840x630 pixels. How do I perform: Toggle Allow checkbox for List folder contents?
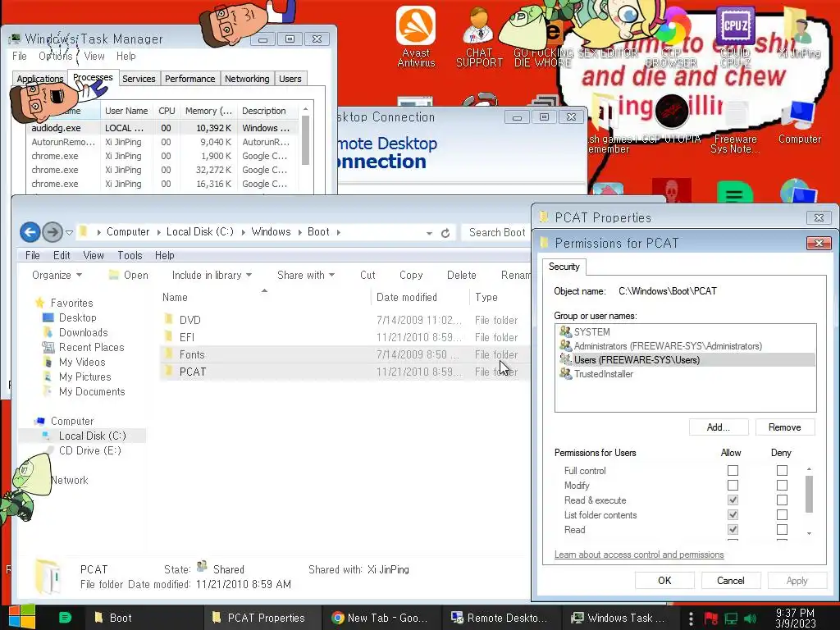point(733,515)
